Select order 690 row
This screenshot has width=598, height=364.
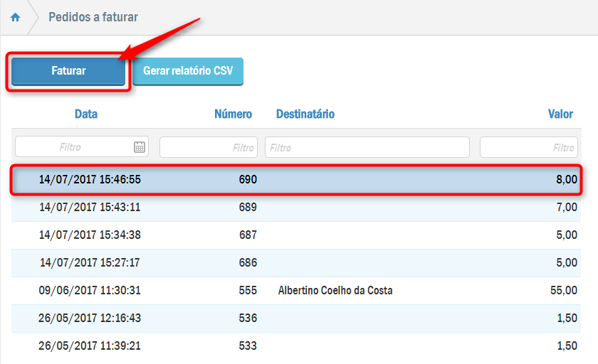295,180
